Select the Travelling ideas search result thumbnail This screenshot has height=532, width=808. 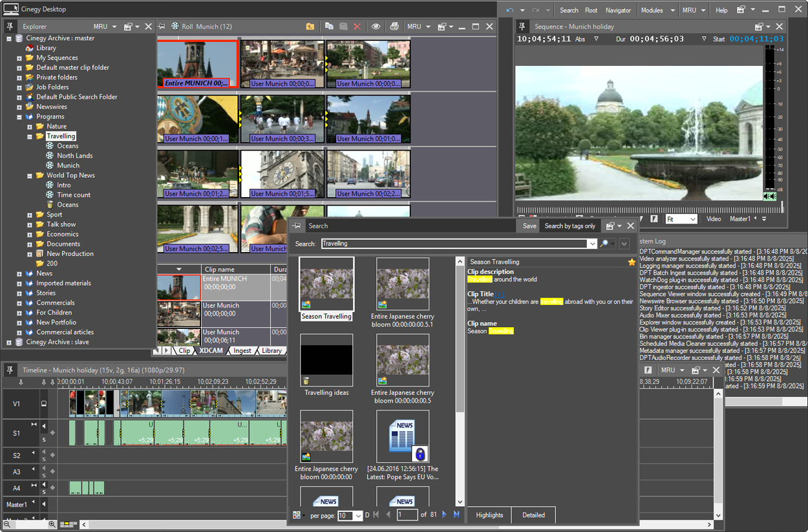[x=326, y=361]
